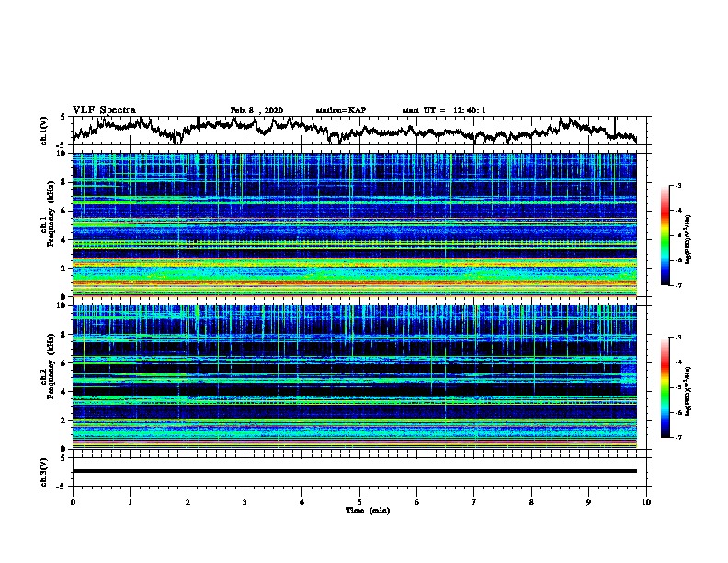Click inside the ch.1 spectrogram panel
Viewport: 728px width, 563px height.
tap(355, 224)
